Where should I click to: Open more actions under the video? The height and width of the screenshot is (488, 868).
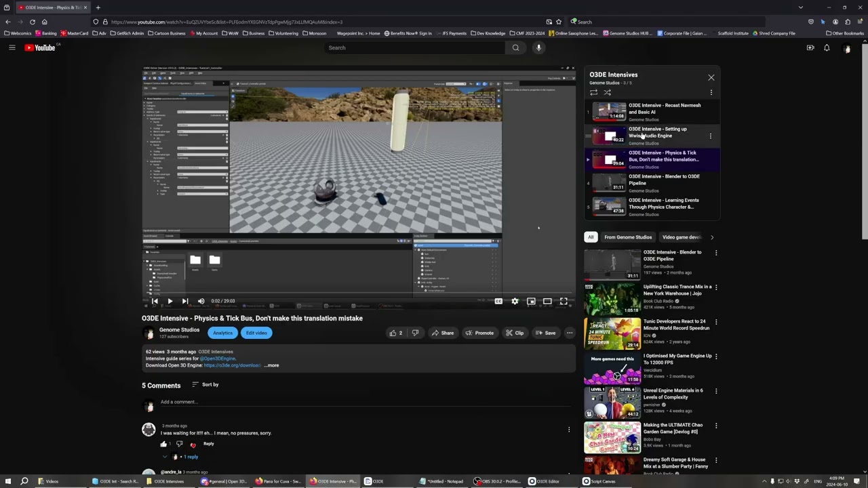pyautogui.click(x=570, y=333)
